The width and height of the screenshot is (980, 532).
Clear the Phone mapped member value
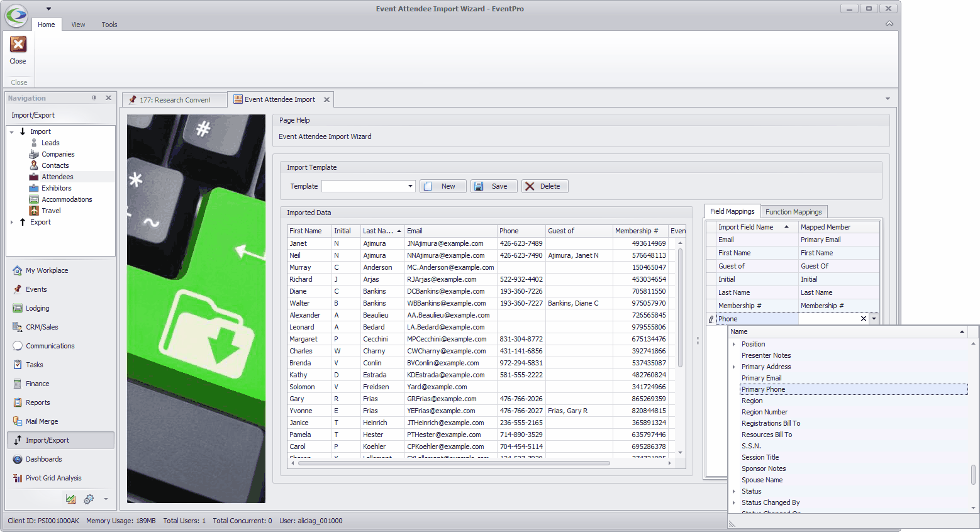(x=864, y=319)
